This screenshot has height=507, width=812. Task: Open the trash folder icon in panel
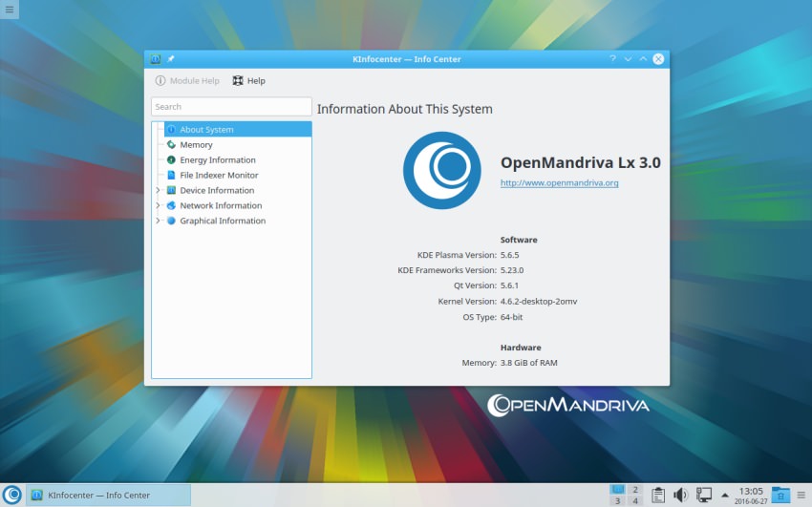click(x=780, y=495)
